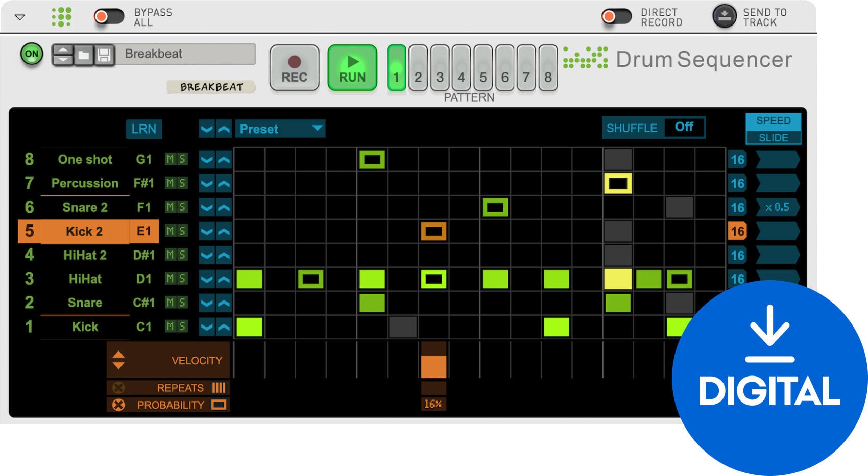Open the Shuffle setting currently showing Off
This screenshot has width=868, height=476.
(683, 128)
